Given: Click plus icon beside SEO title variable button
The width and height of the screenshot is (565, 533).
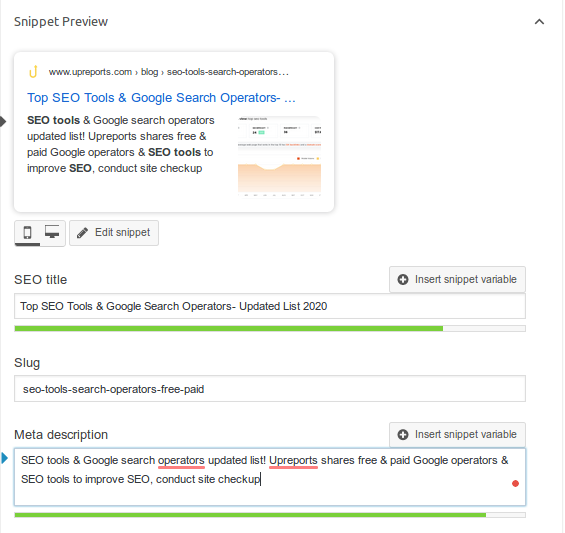Looking at the screenshot, I should click(x=403, y=279).
